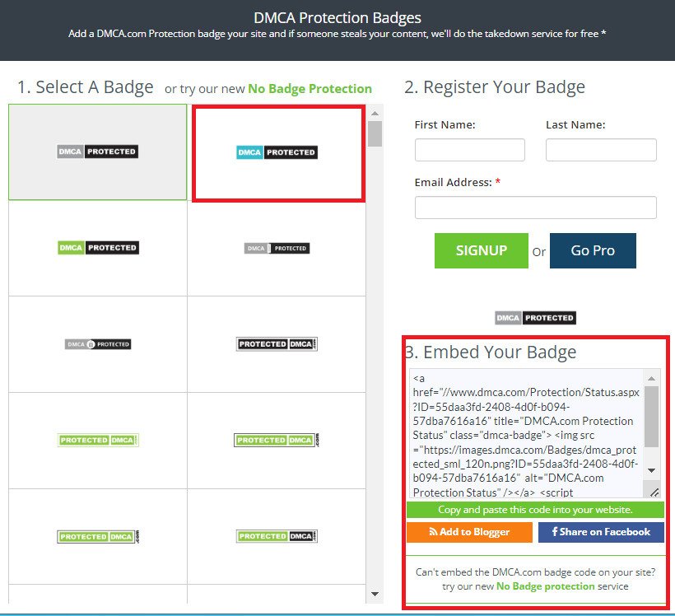Click the embed code scrollbar down arrow
This screenshot has width=675, height=616.
coord(651,469)
